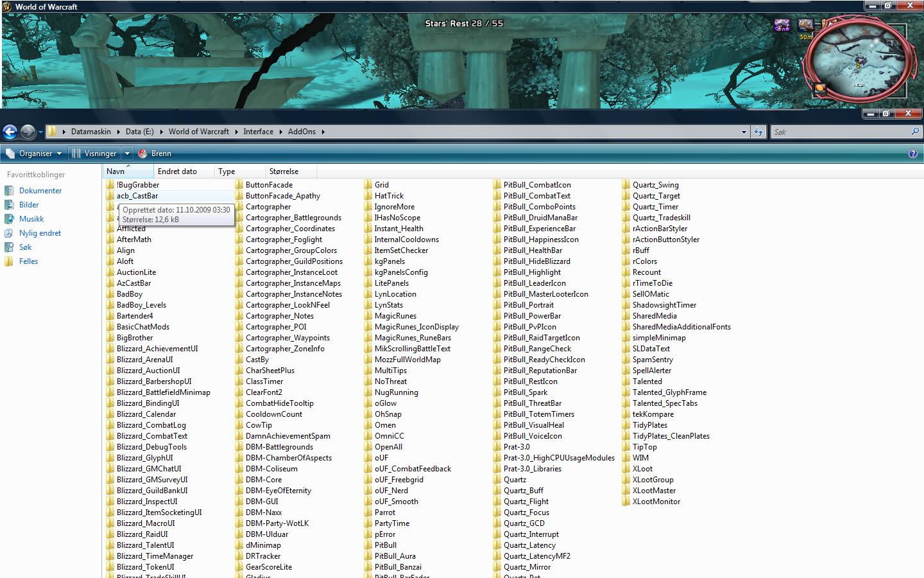Click the 30m buff icon in WoW
The height and width of the screenshot is (578, 924).
[805, 25]
